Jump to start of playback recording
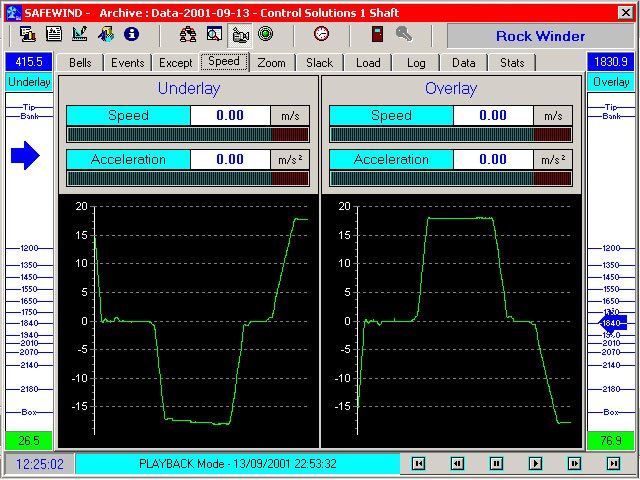 click(x=418, y=464)
